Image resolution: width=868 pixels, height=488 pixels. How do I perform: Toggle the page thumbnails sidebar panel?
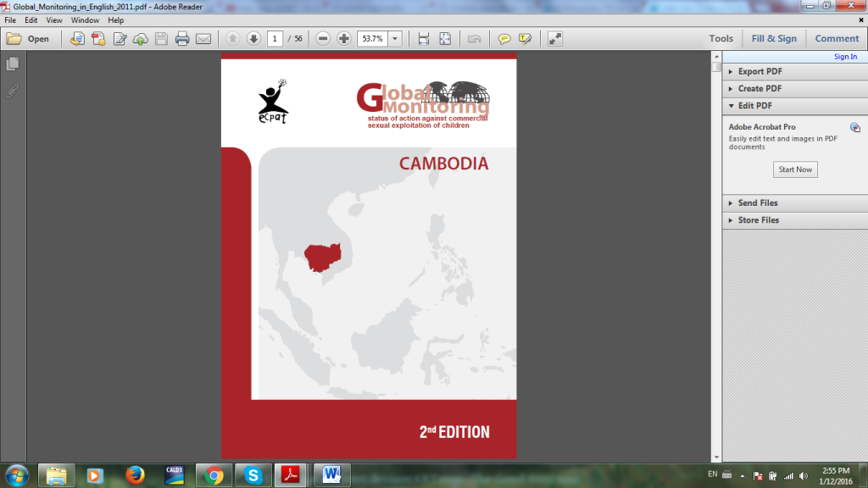click(11, 63)
